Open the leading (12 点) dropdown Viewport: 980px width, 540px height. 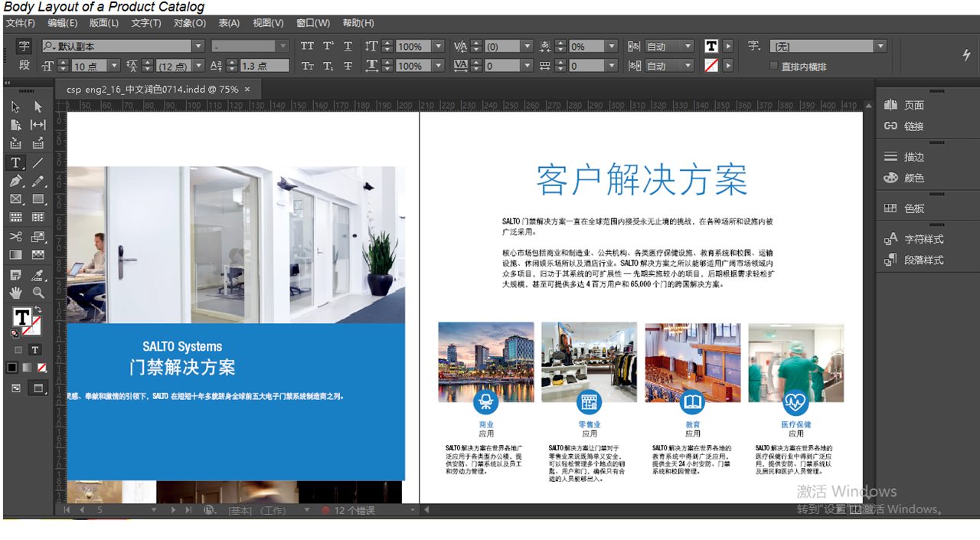(198, 66)
